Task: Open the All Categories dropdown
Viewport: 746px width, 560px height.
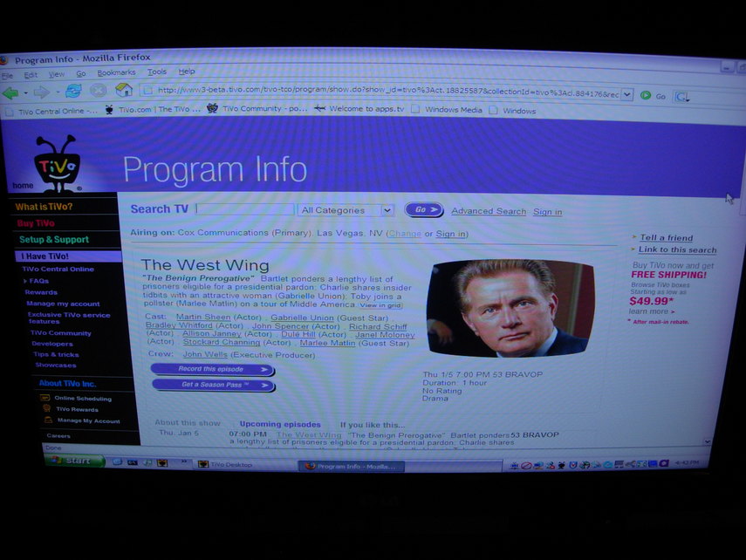Action: click(x=346, y=210)
